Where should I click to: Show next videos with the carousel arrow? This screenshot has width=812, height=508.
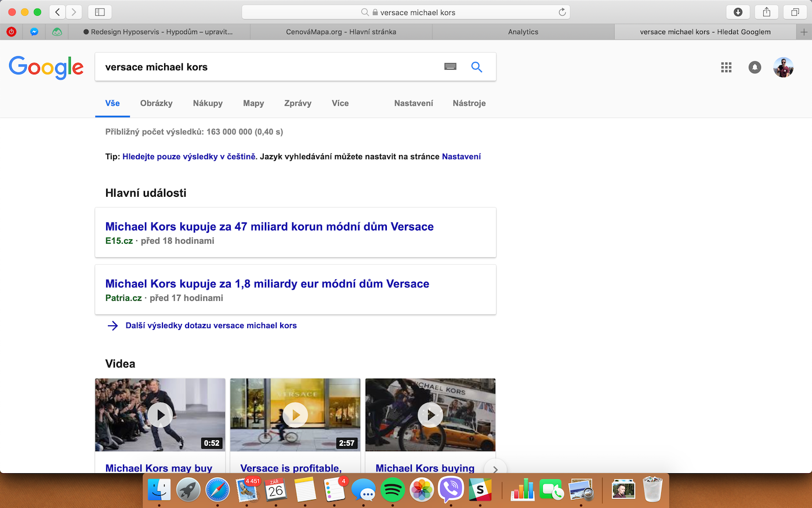point(495,469)
